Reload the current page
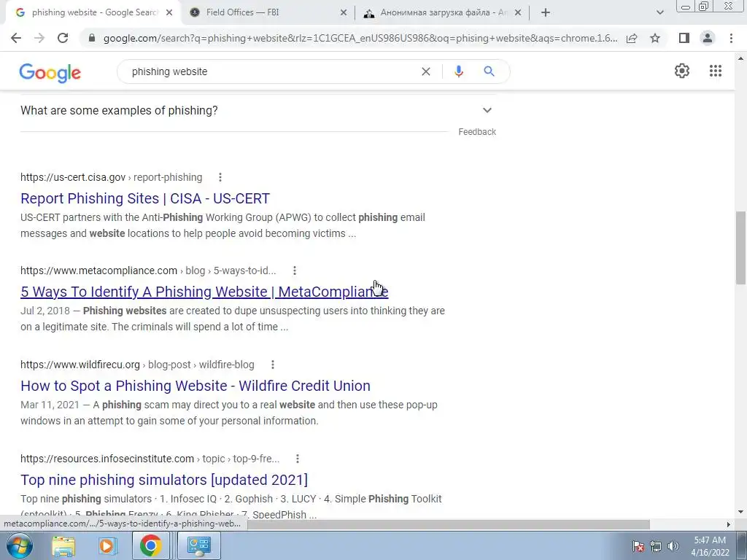Viewport: 747px width, 560px height. pyautogui.click(x=63, y=38)
